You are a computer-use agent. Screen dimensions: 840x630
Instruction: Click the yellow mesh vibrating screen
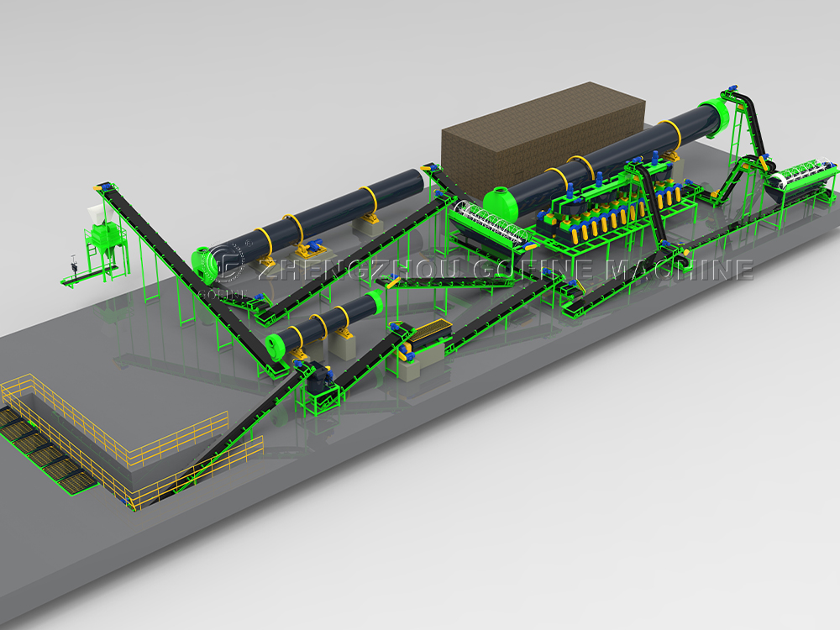430,330
